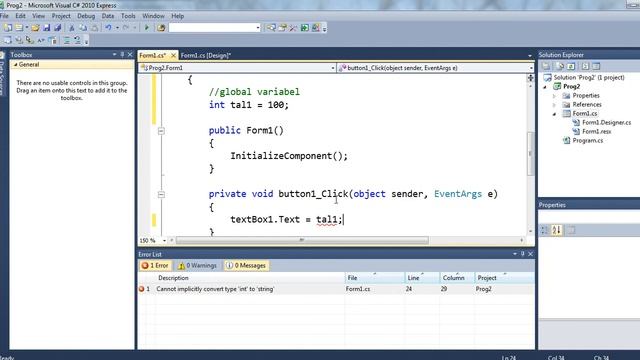The height and width of the screenshot is (360, 640).
Task: Start debugging with the green play arrow
Action: pos(147,28)
